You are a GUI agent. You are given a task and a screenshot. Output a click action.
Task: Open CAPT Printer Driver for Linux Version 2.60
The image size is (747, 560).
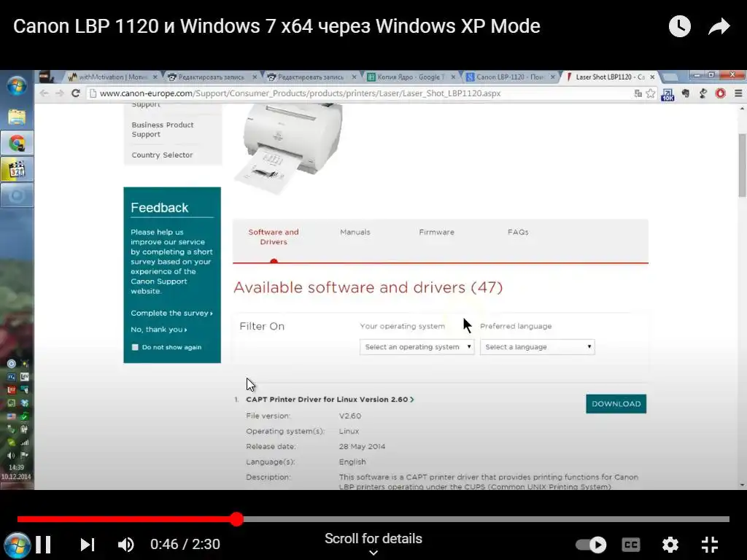330,400
